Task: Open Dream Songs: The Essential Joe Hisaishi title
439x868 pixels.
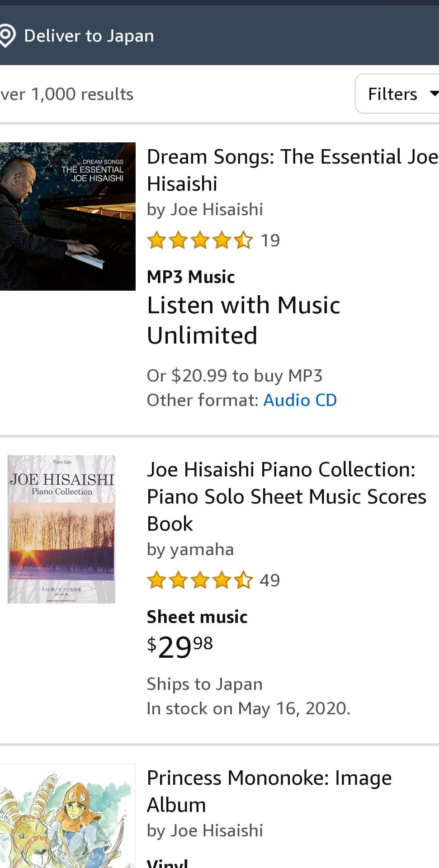Action: click(x=293, y=170)
